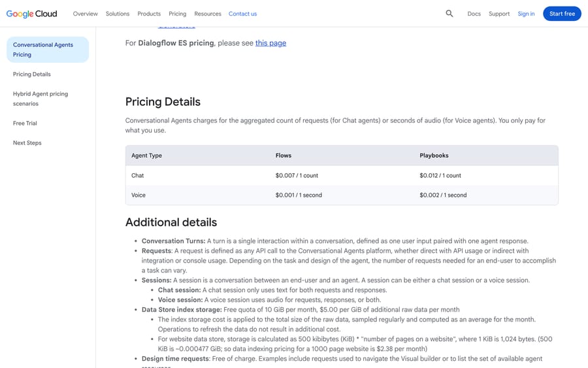The image size is (588, 368).
Task: Click the 'Dialogflow ES pricing' bold text
Action: pos(176,43)
